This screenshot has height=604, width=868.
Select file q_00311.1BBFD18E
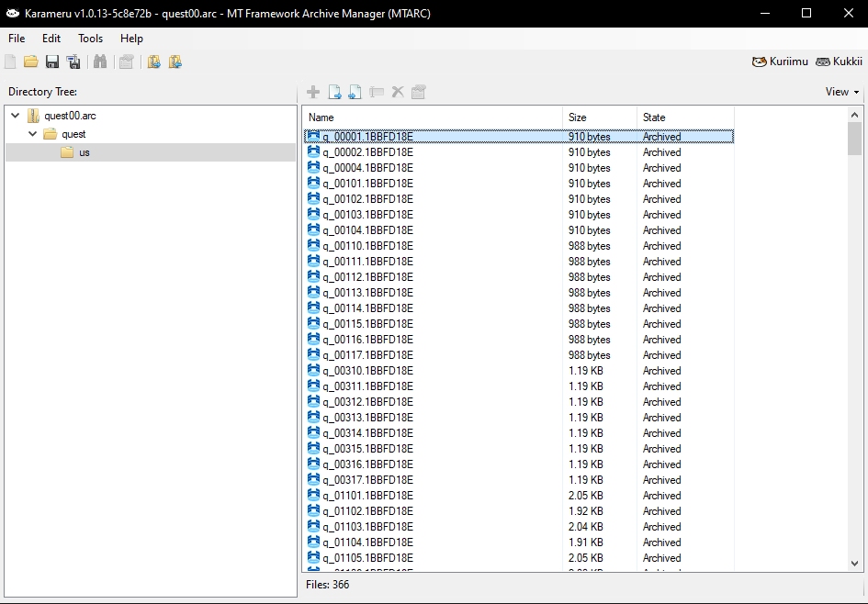point(519,386)
